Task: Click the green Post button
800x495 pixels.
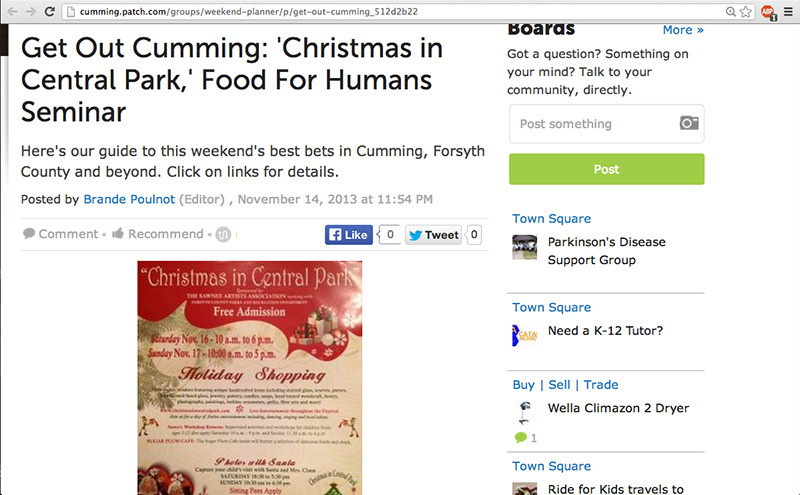Action: [x=606, y=169]
